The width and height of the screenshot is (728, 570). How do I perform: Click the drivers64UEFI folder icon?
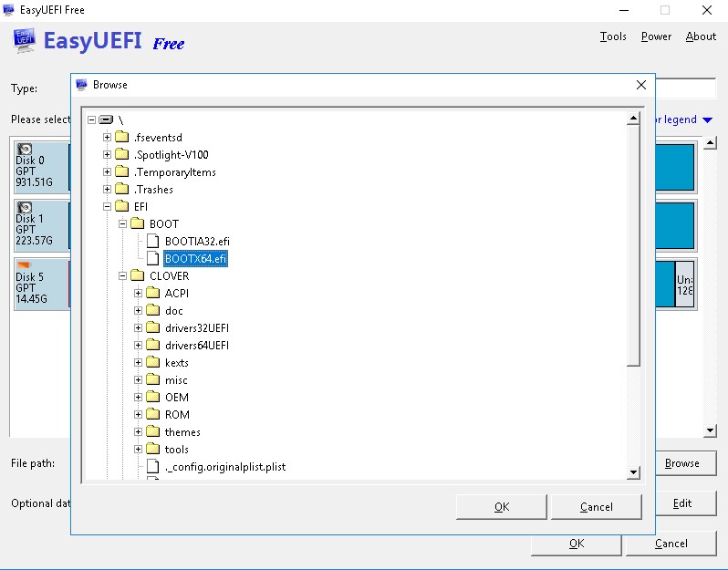tap(152, 345)
